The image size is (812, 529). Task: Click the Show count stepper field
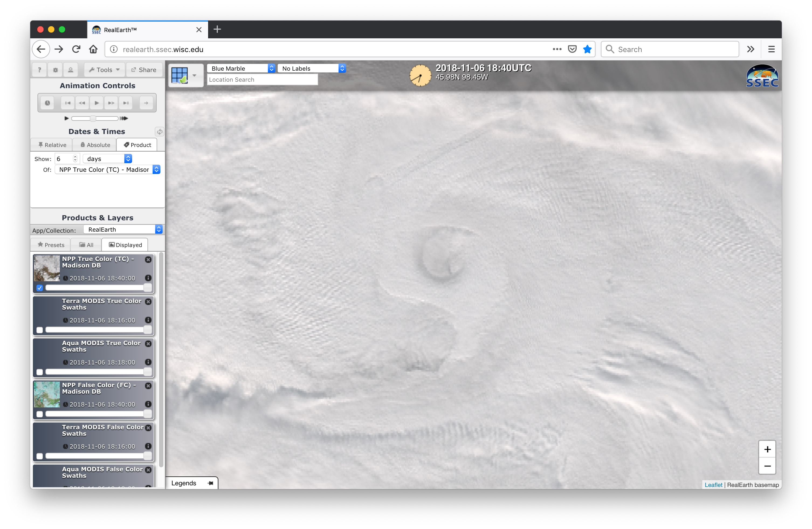[x=67, y=159]
